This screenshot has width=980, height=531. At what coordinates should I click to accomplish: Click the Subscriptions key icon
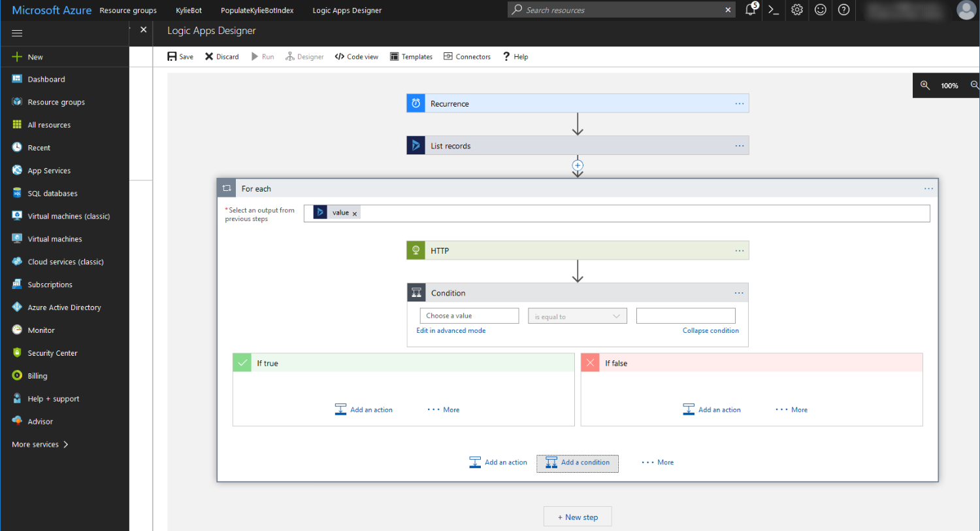[x=17, y=284]
